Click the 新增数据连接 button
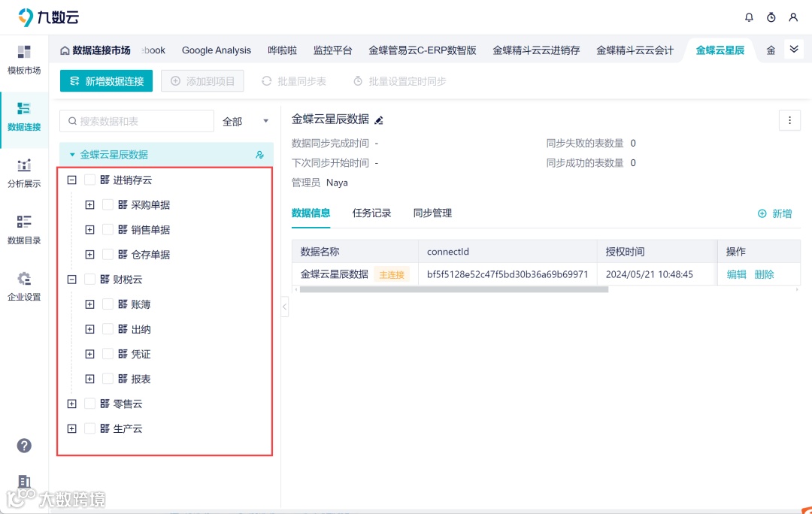 (x=106, y=80)
